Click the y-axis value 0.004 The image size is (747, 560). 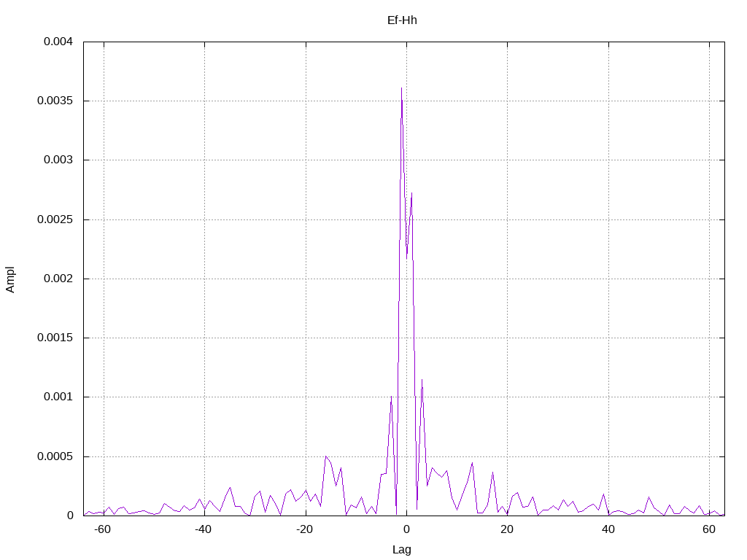pyautogui.click(x=58, y=42)
